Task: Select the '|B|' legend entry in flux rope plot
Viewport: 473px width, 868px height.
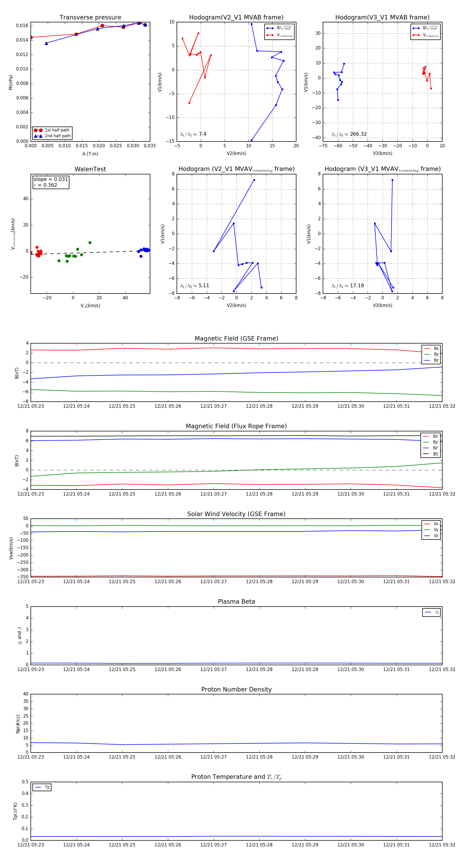Action: (431, 454)
